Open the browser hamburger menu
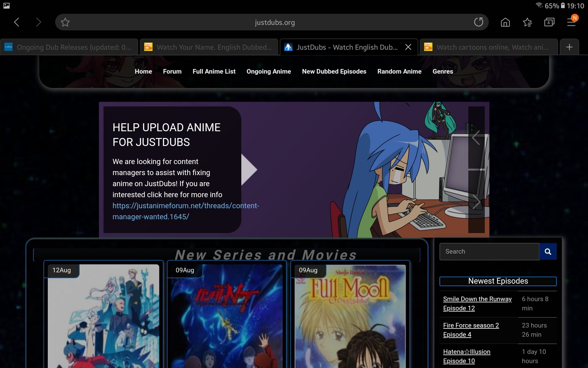 [x=571, y=22]
